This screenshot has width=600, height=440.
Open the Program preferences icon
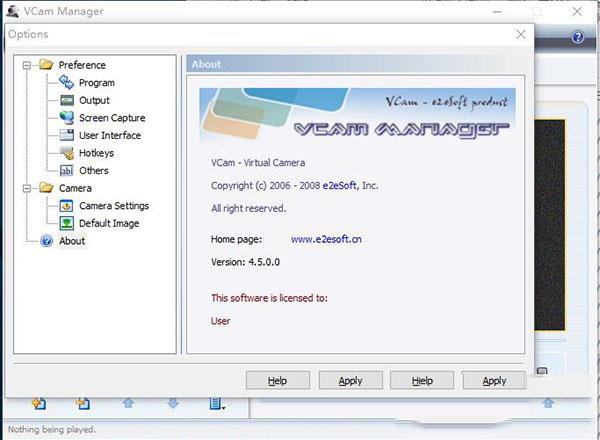coord(66,83)
